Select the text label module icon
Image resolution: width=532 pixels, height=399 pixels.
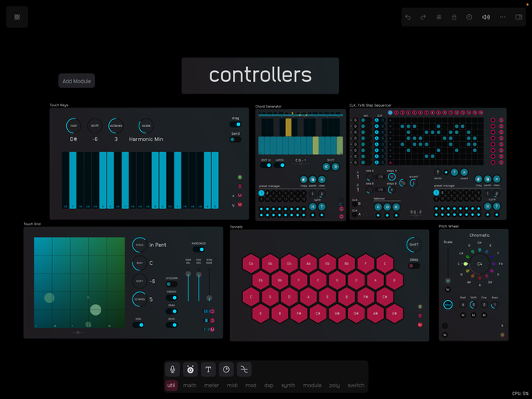pyautogui.click(x=208, y=369)
